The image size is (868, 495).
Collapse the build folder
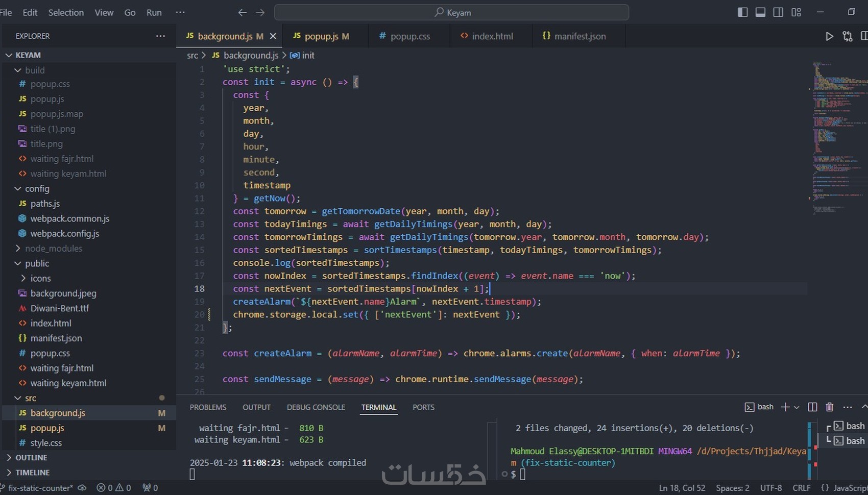(88, 70)
